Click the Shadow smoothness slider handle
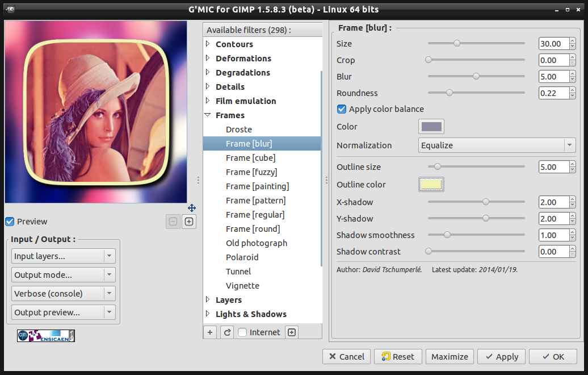588x375 pixels. coord(447,235)
